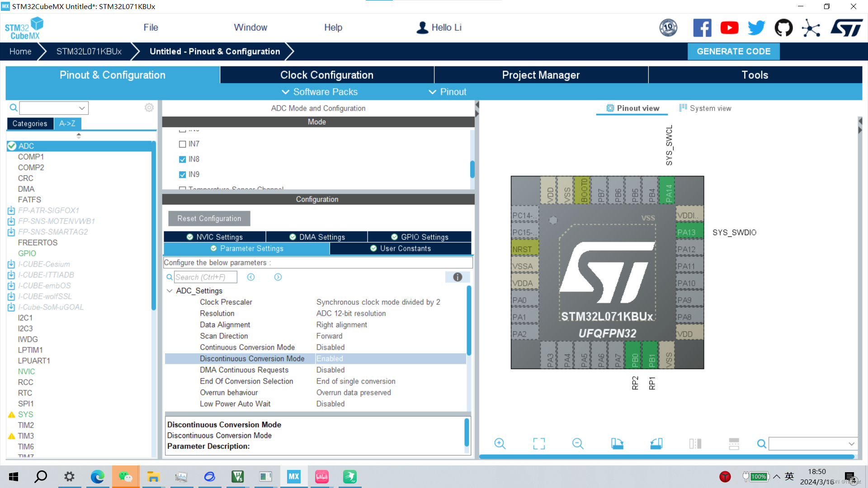This screenshot has height=488, width=868.
Task: Open the category list settings gear
Action: pyautogui.click(x=149, y=108)
